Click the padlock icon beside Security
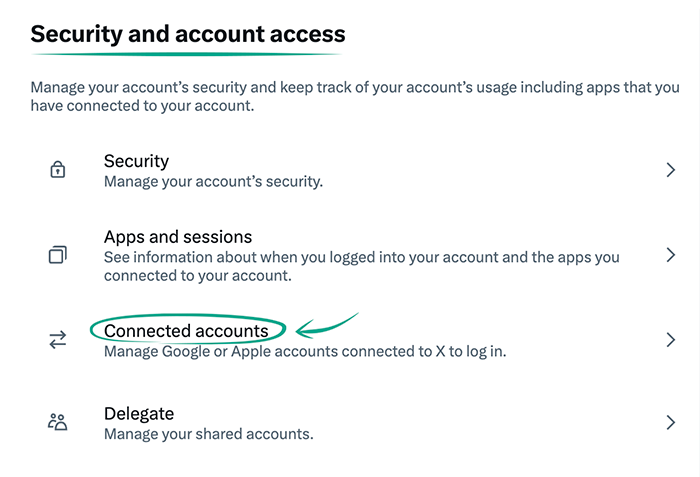 57,171
